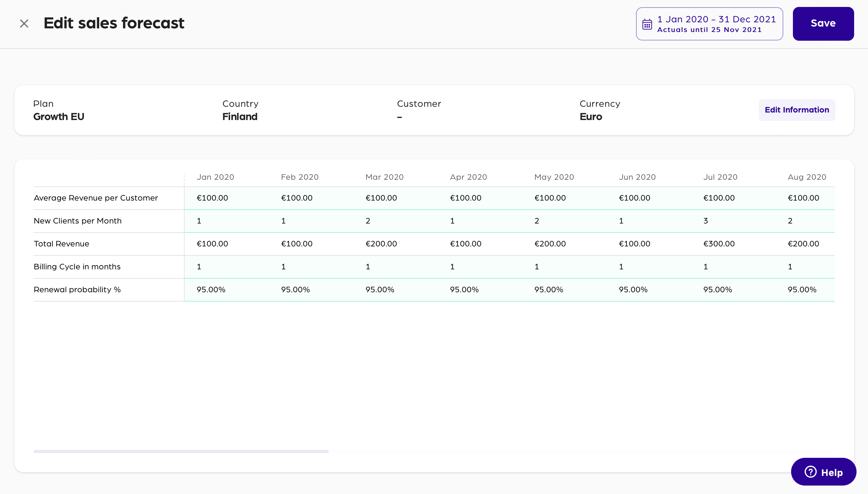868x494 pixels.
Task: Click the question mark help icon
Action: [810, 472]
